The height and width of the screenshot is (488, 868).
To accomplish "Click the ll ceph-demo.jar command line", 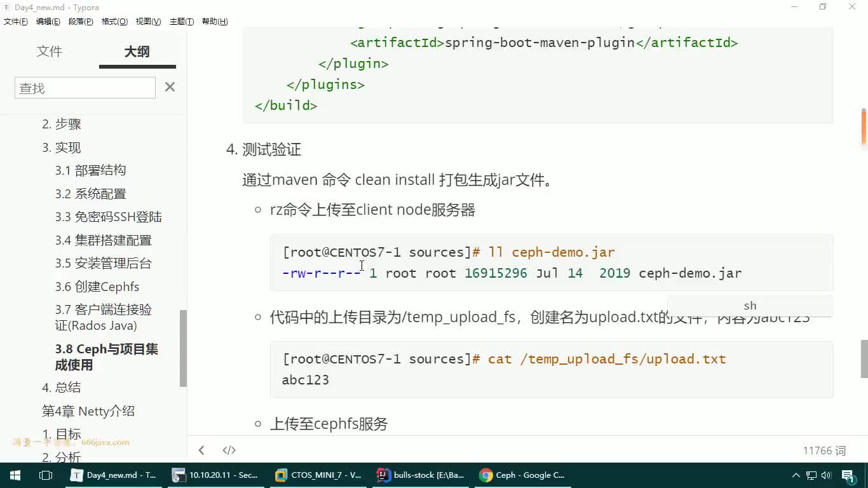I will [x=449, y=252].
